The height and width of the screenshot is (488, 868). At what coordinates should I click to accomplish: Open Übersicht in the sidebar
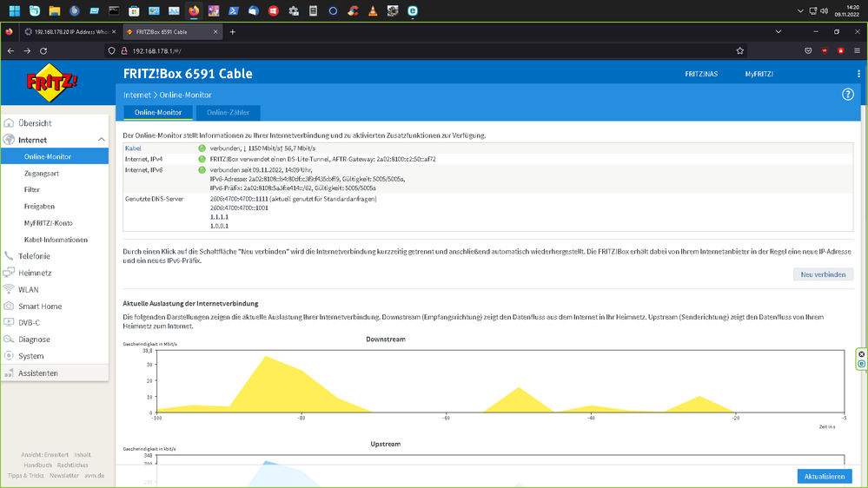pos(35,123)
